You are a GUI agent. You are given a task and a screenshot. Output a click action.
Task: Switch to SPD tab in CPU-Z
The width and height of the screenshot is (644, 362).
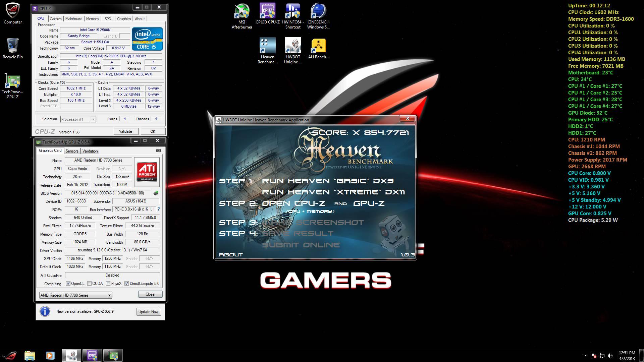coord(108,19)
